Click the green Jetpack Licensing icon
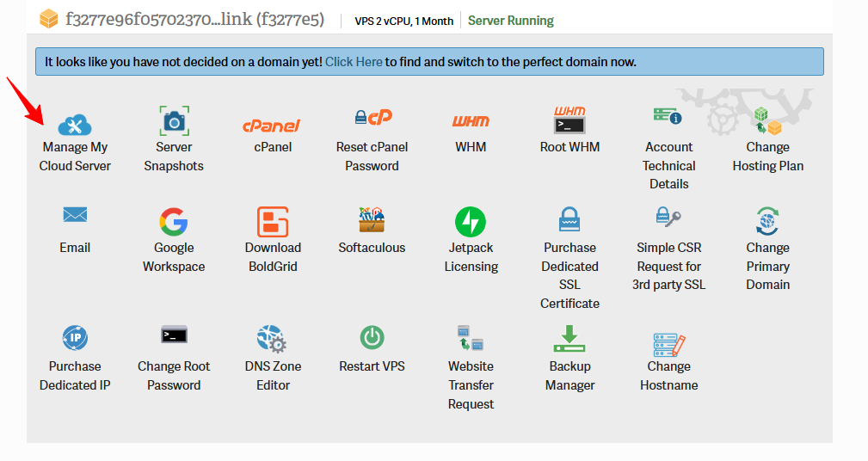Screen dimensions: 868x461 471,222
